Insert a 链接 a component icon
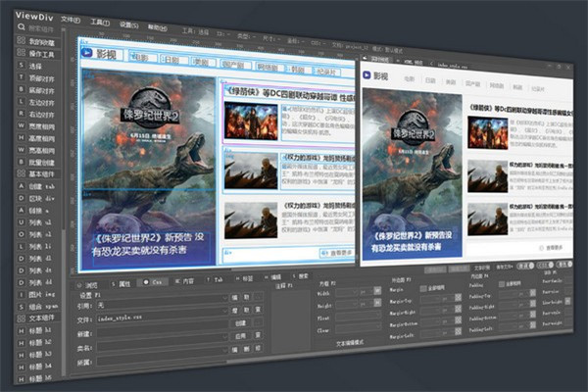Viewport: 588px width, 392px height. 21,210
